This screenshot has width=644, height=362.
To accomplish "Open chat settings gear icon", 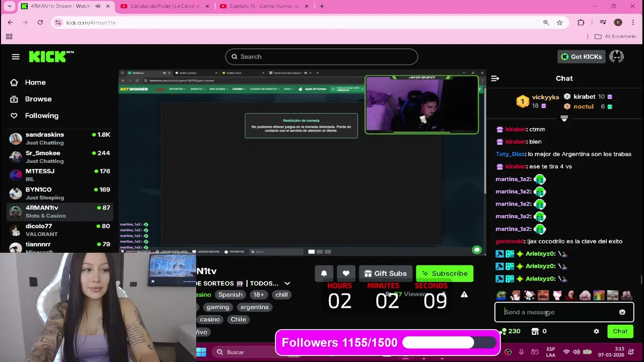I will tap(596, 331).
